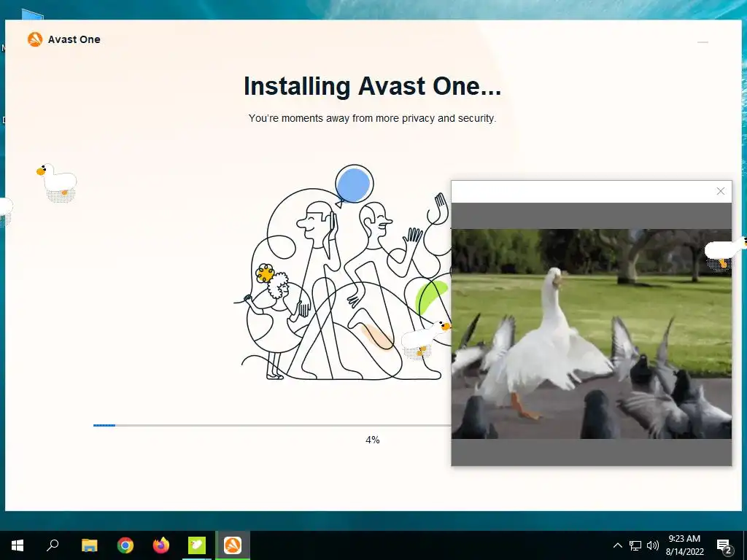Click the privacy and security subtitle text

point(372,118)
